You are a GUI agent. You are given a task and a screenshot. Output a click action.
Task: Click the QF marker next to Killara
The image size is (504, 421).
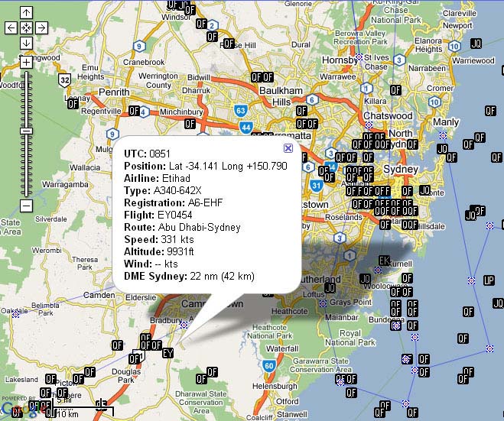coord(395,90)
